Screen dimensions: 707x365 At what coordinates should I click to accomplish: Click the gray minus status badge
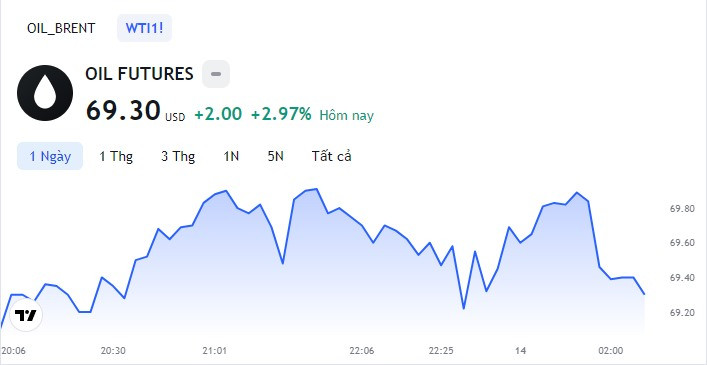[x=216, y=74]
